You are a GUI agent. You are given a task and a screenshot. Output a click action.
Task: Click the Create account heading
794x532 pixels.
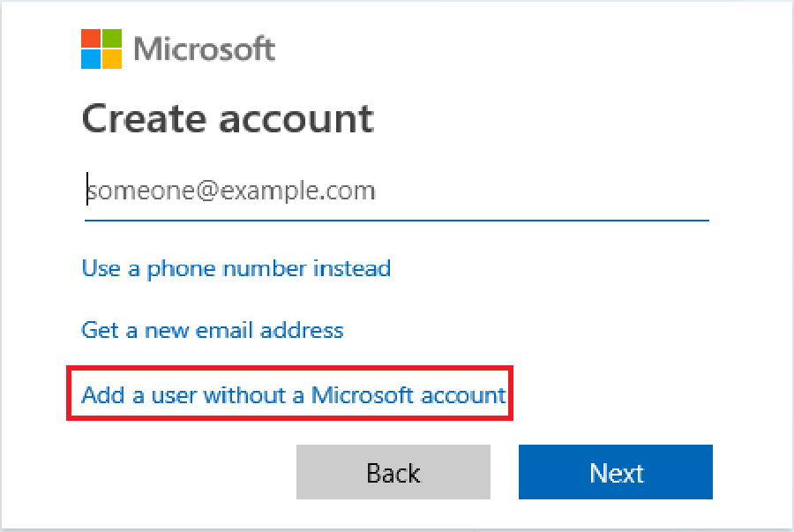[228, 118]
